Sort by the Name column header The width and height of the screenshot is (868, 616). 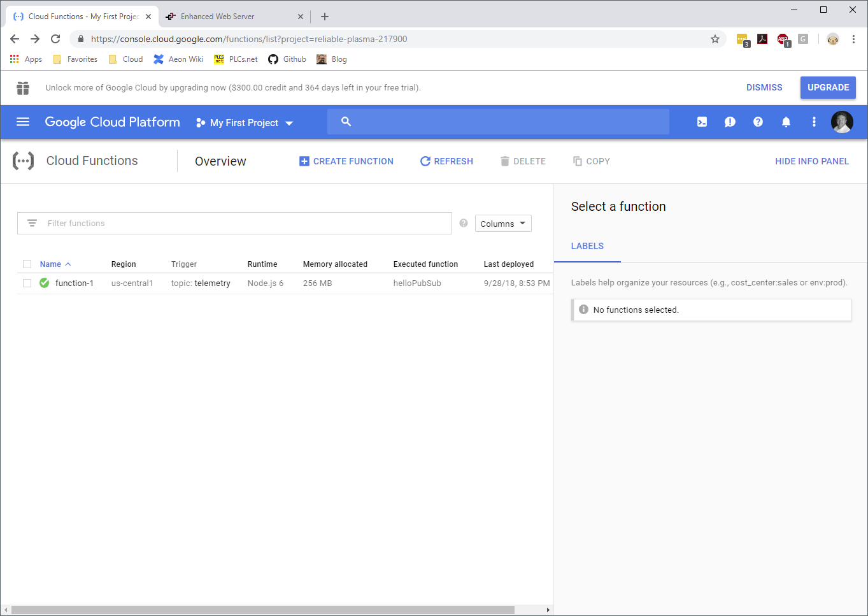click(55, 264)
